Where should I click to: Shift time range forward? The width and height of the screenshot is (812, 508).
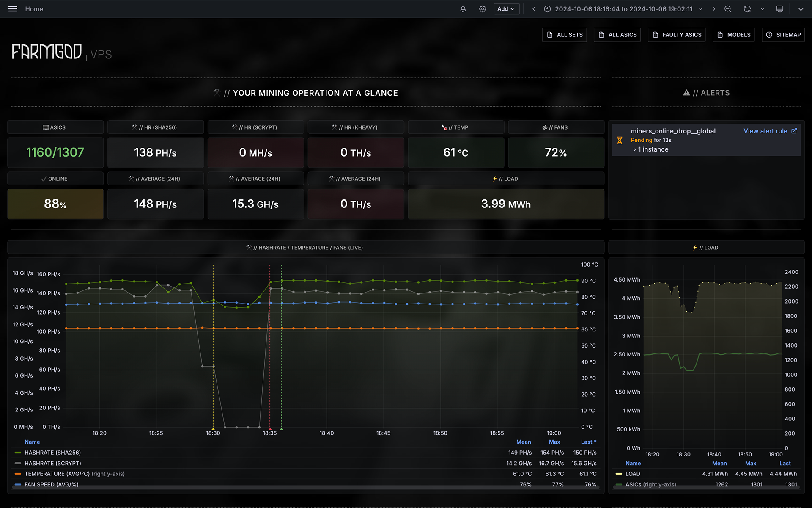(714, 9)
